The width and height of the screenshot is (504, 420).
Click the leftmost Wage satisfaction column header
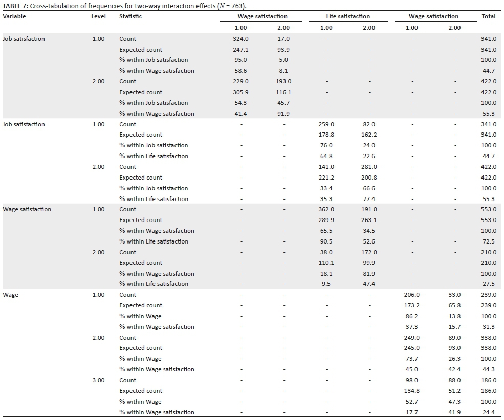(262, 16)
